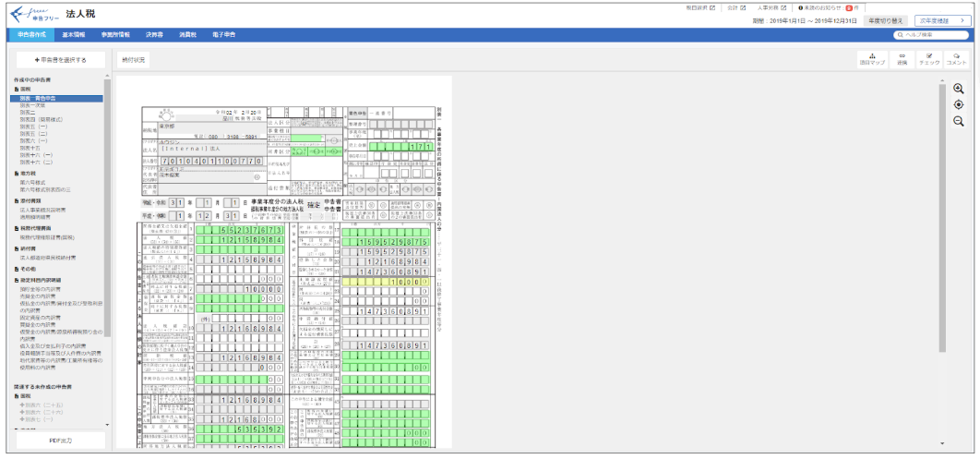Select 別表五（二） in the sidebar
980x459 pixels.
pos(34,134)
